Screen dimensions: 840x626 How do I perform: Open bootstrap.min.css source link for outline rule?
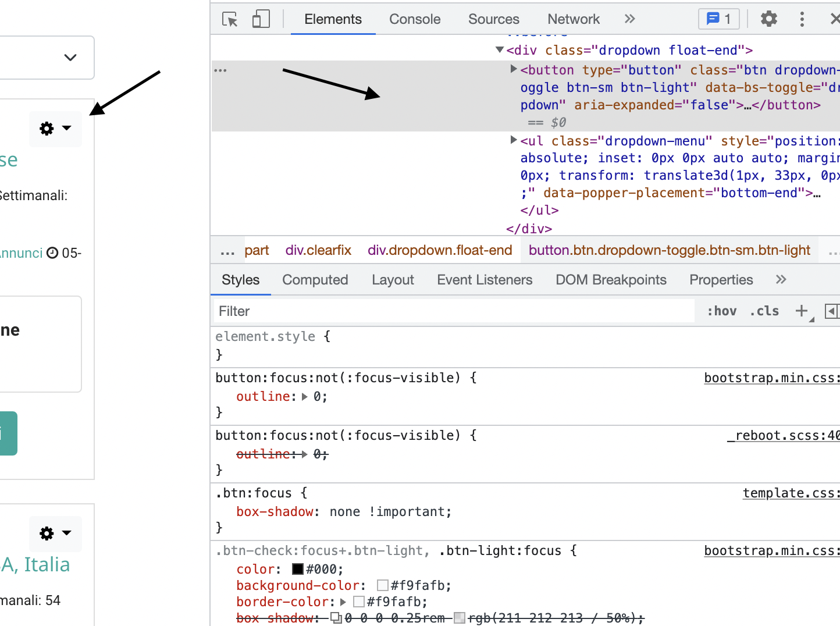pos(771,378)
